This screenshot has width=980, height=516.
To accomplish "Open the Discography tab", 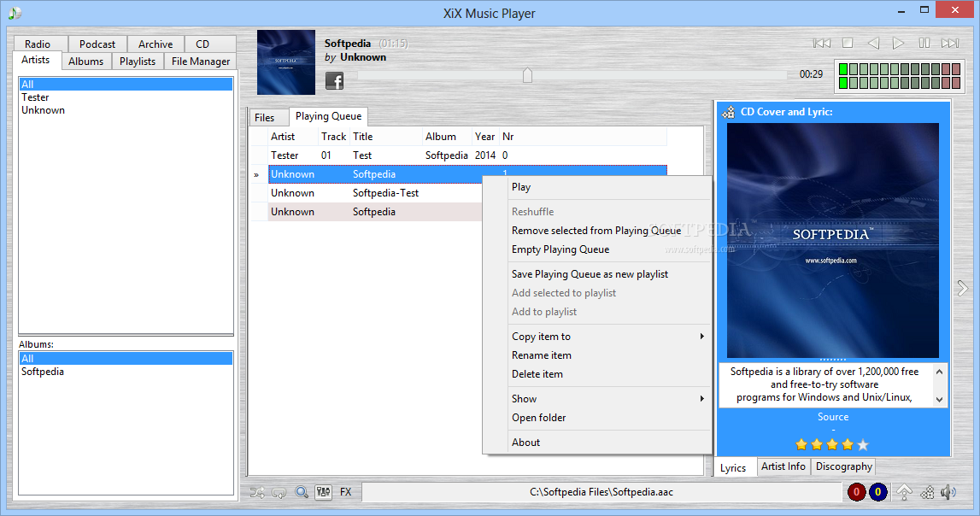I will point(844,466).
